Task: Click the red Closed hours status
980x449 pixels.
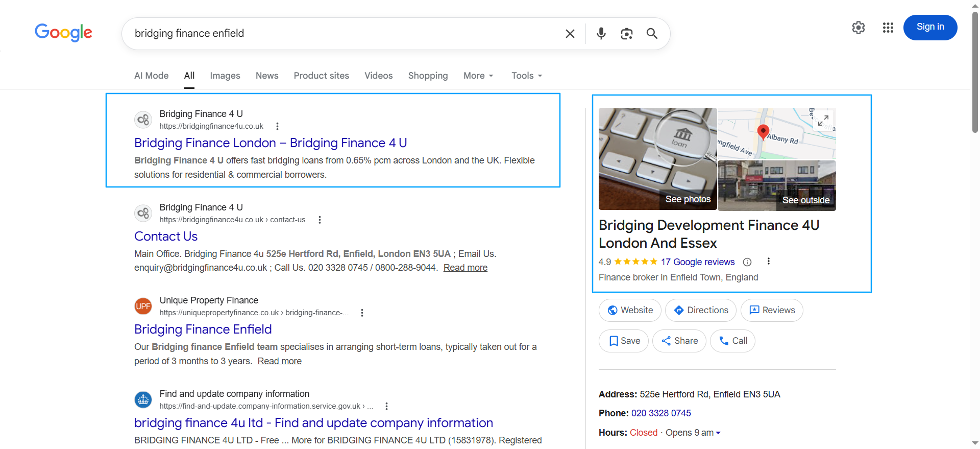Action: coord(644,433)
